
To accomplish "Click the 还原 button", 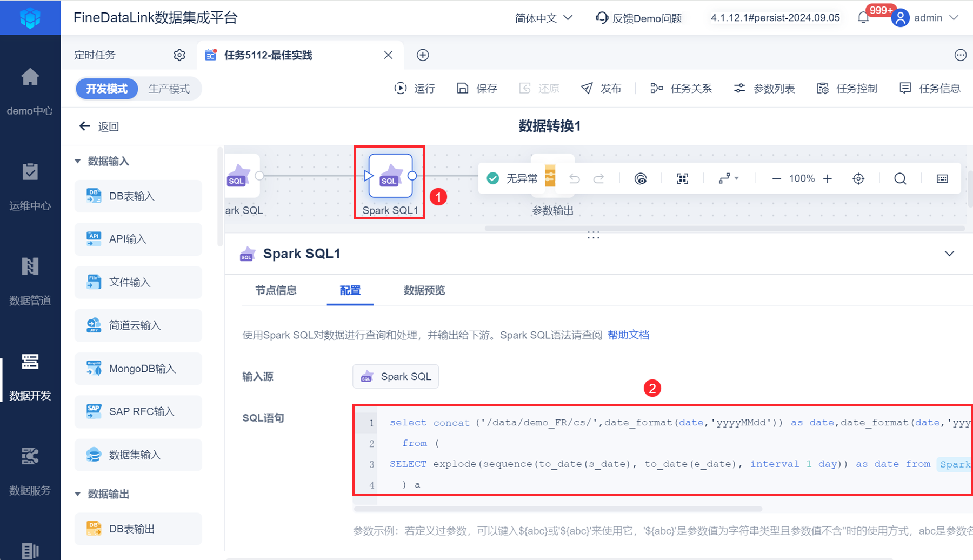I will pyautogui.click(x=539, y=88).
